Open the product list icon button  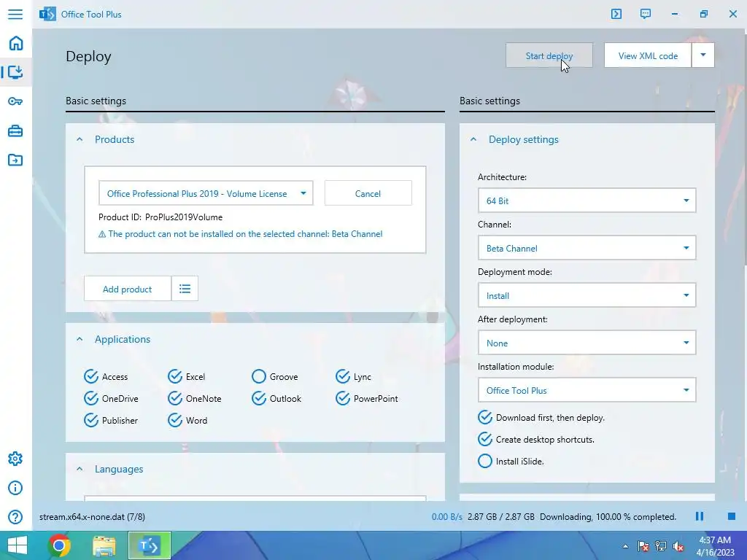point(185,289)
